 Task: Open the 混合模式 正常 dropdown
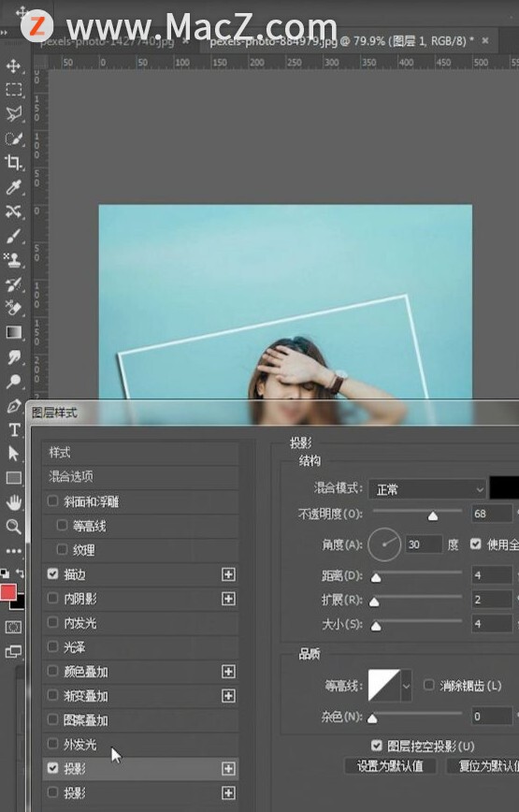point(427,489)
